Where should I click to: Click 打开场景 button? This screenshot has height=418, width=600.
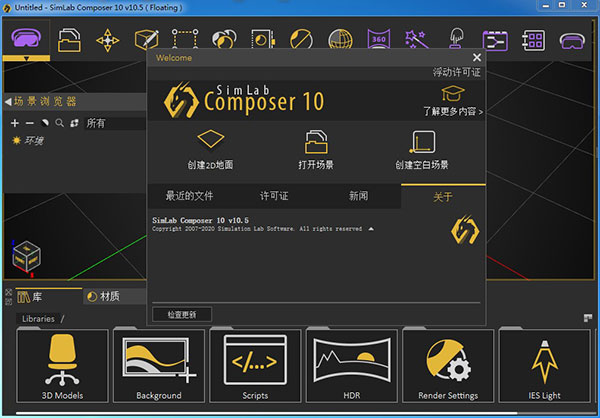point(316,150)
